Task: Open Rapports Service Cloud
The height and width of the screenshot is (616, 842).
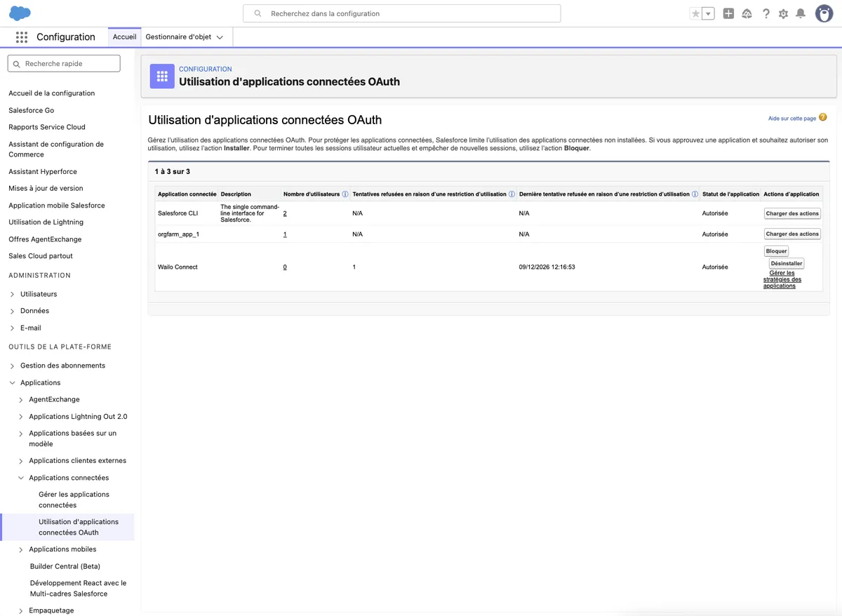Action: [47, 127]
